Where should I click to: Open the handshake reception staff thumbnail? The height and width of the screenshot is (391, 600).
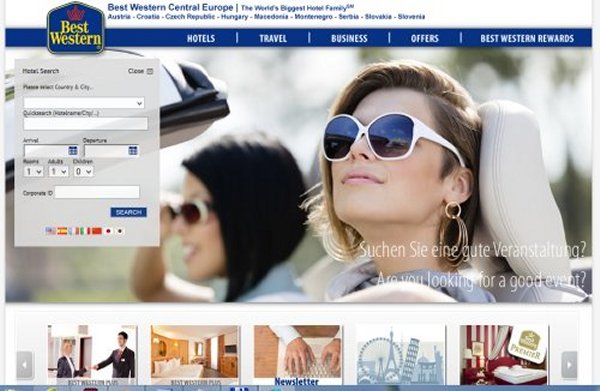(x=92, y=355)
